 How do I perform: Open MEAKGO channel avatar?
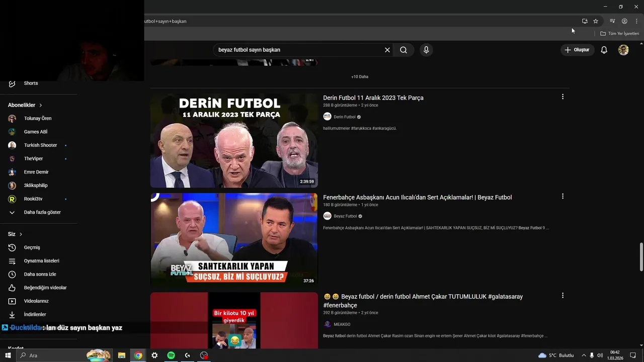(x=327, y=324)
